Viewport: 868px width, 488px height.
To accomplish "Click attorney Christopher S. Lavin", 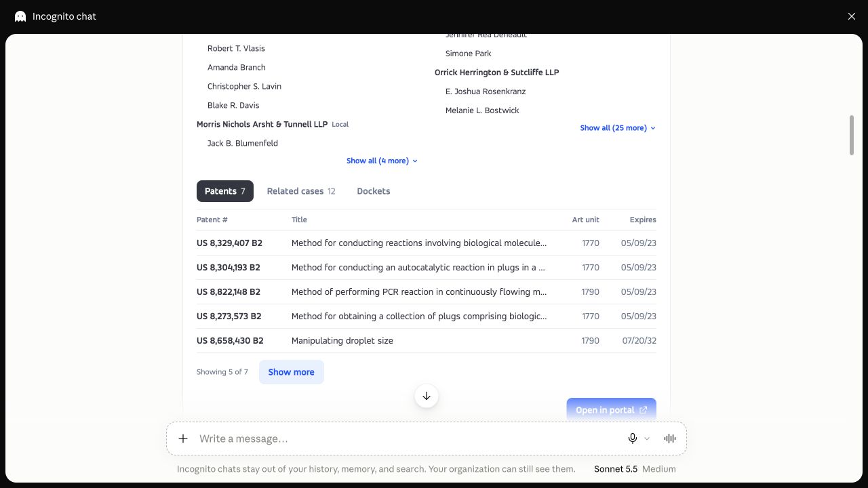I will coord(244,86).
